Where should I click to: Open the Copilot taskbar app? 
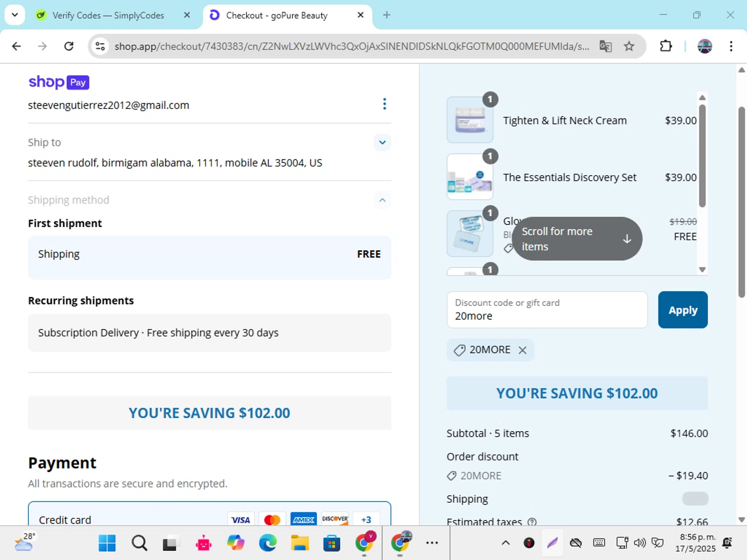[x=236, y=543]
